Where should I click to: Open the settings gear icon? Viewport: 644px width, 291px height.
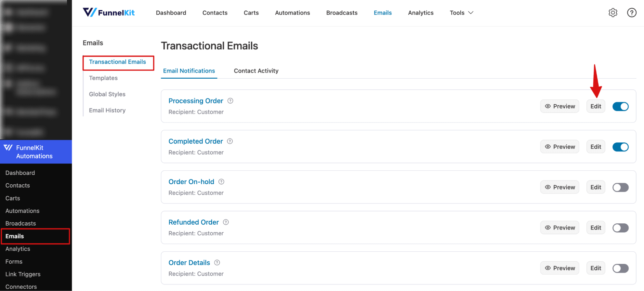point(613,13)
